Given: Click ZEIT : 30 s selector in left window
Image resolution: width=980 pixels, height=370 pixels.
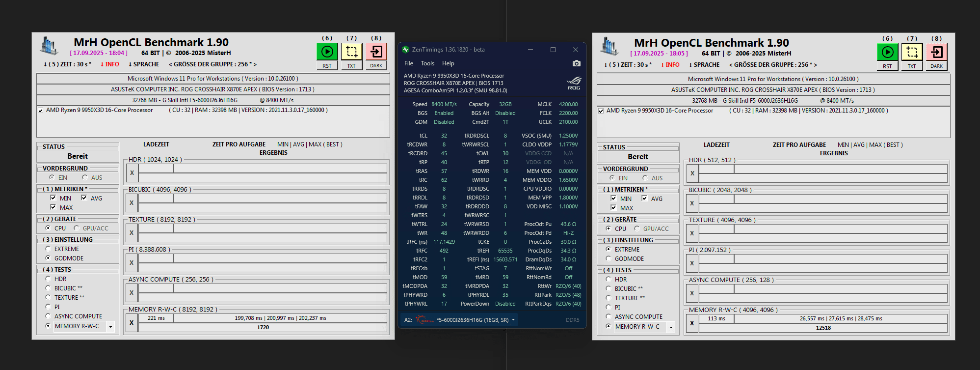Looking at the screenshot, I should pos(67,64).
